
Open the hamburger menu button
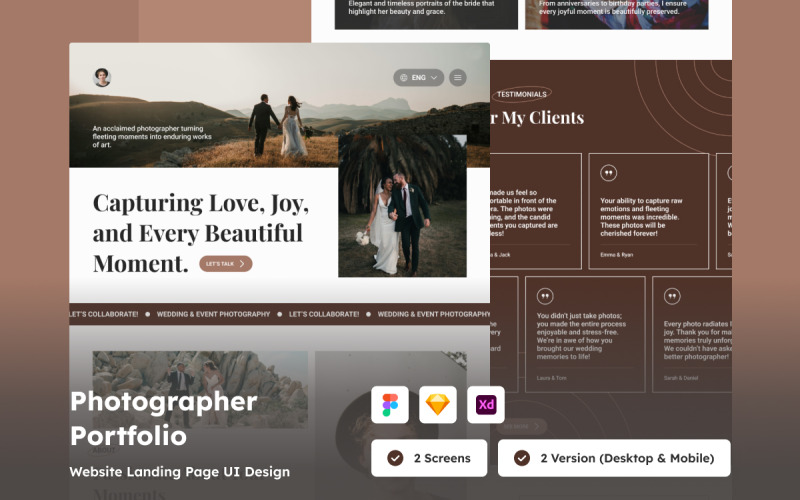click(x=458, y=78)
